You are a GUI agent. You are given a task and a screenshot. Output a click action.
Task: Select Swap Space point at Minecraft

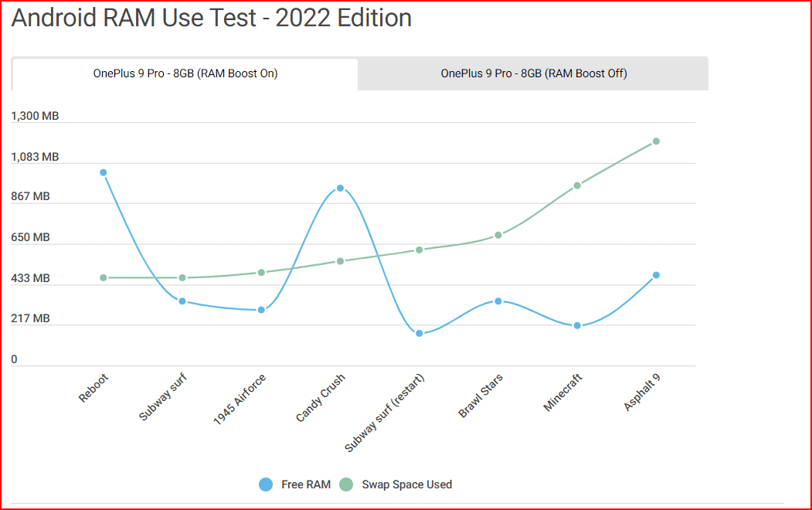click(x=577, y=185)
